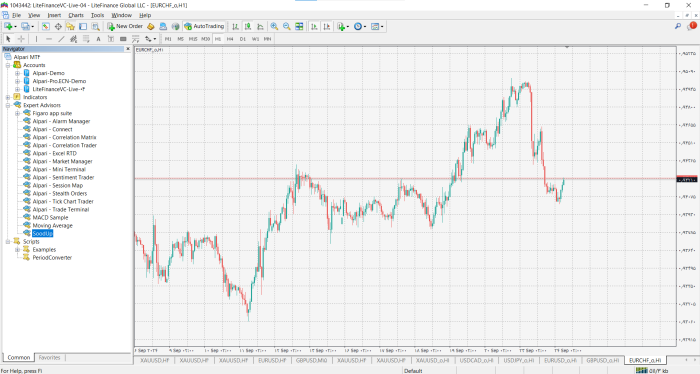Select the vertical line drawing tool
The image size is (700, 374).
36,39
